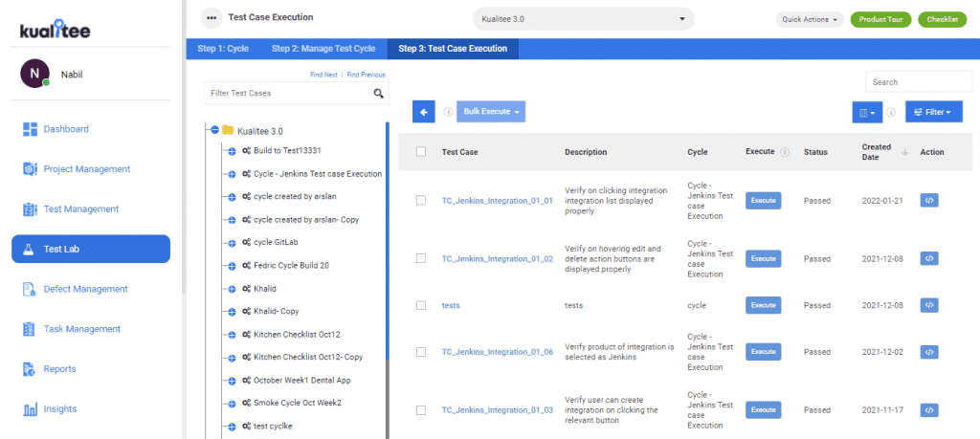
Task: Click the Task Management sidebar icon
Action: [29, 329]
